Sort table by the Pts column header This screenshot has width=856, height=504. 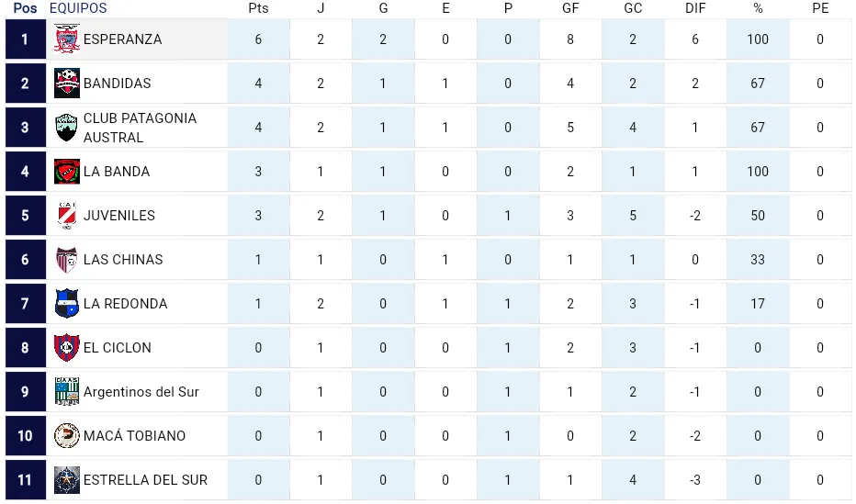(x=258, y=8)
